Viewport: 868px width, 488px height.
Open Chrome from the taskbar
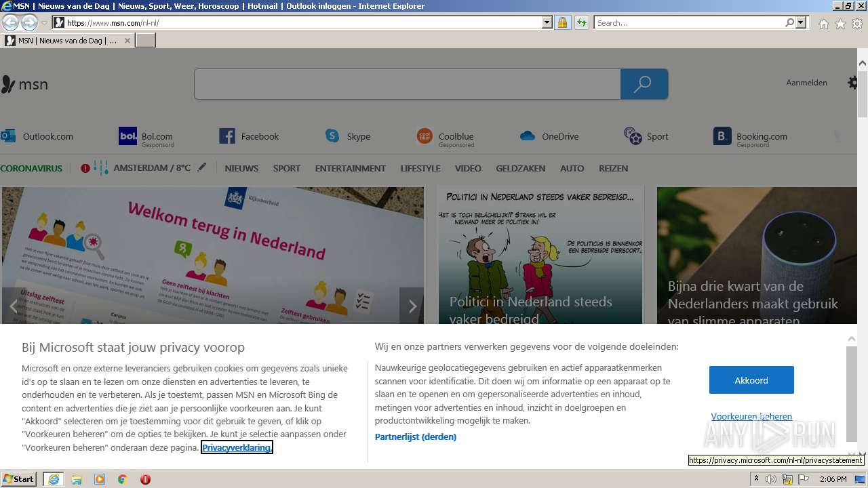tap(123, 479)
